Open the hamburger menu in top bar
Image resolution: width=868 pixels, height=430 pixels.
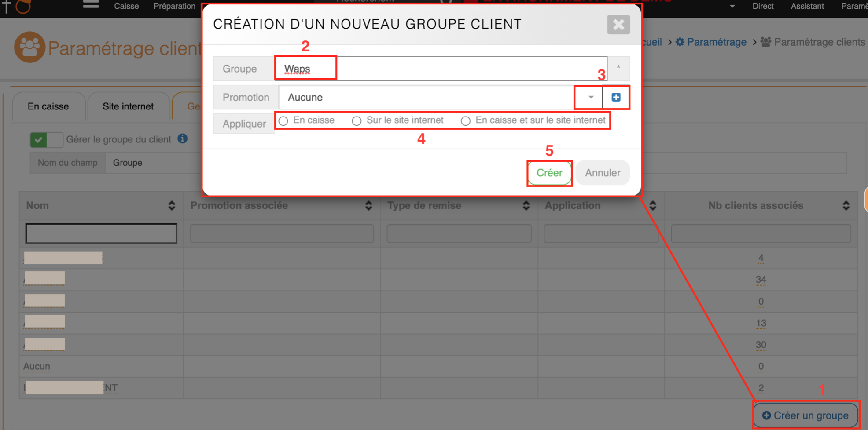(91, 5)
